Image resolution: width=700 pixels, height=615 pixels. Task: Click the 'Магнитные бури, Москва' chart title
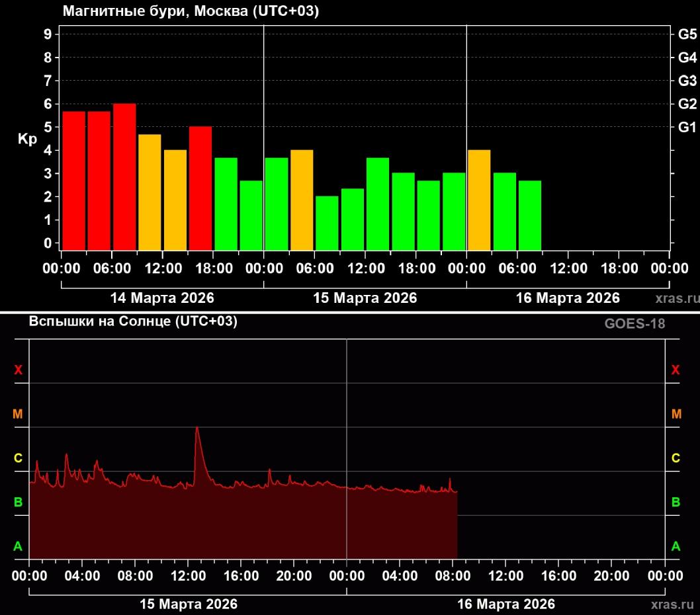[191, 12]
